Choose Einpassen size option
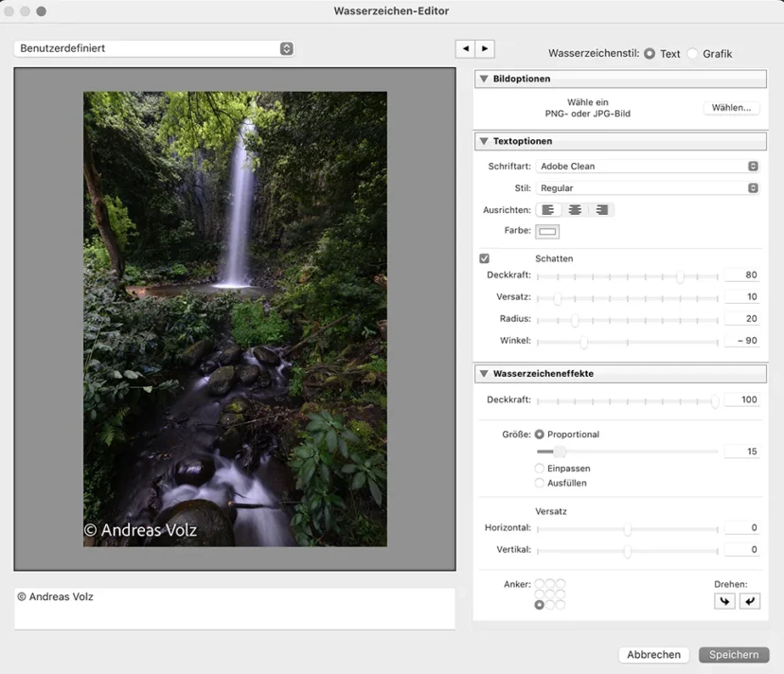Screen dimensions: 784x674 [539, 467]
